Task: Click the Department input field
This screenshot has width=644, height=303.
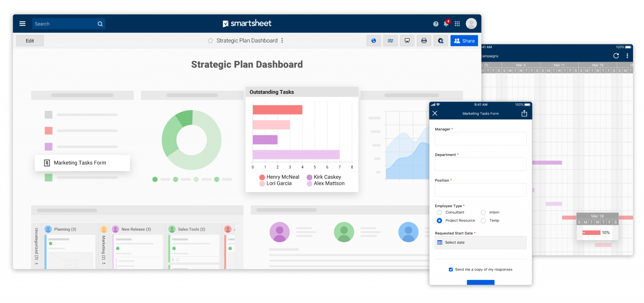Action: 480,164
